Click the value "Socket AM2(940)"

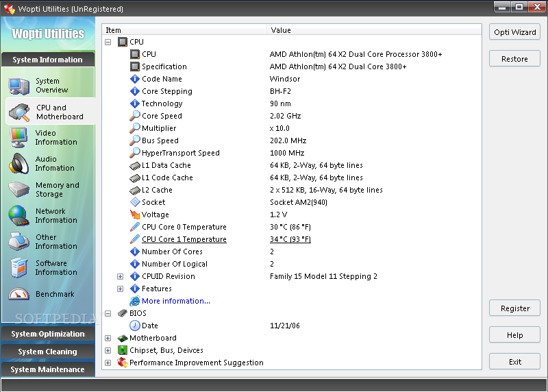tap(299, 202)
